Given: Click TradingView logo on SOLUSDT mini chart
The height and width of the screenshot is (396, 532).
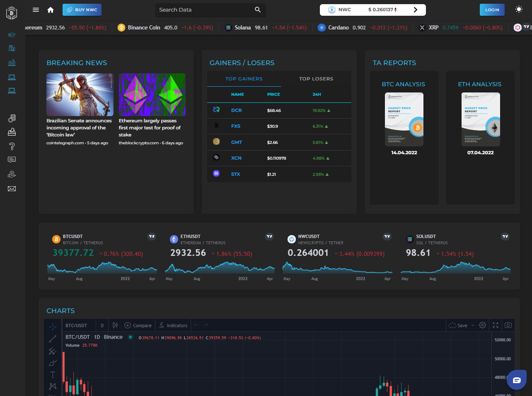Looking at the screenshot, I should point(505,236).
